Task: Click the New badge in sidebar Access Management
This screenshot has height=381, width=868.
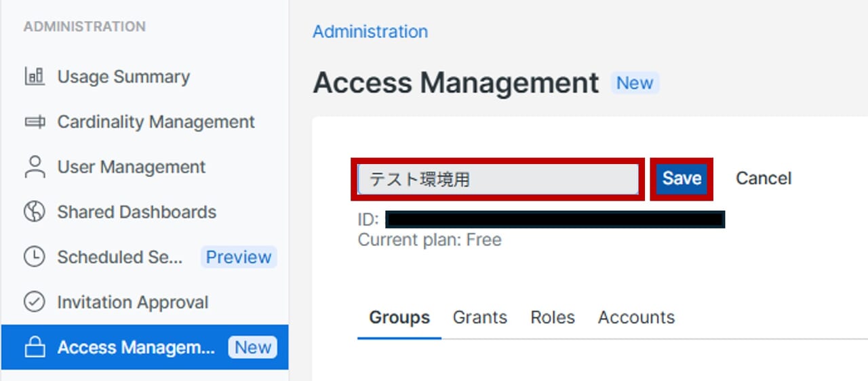Action: pos(253,348)
